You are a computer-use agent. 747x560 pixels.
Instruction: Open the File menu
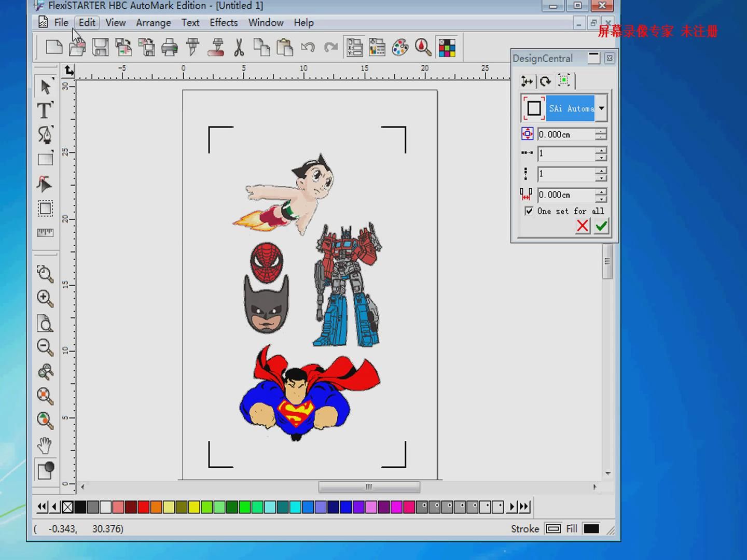[61, 22]
